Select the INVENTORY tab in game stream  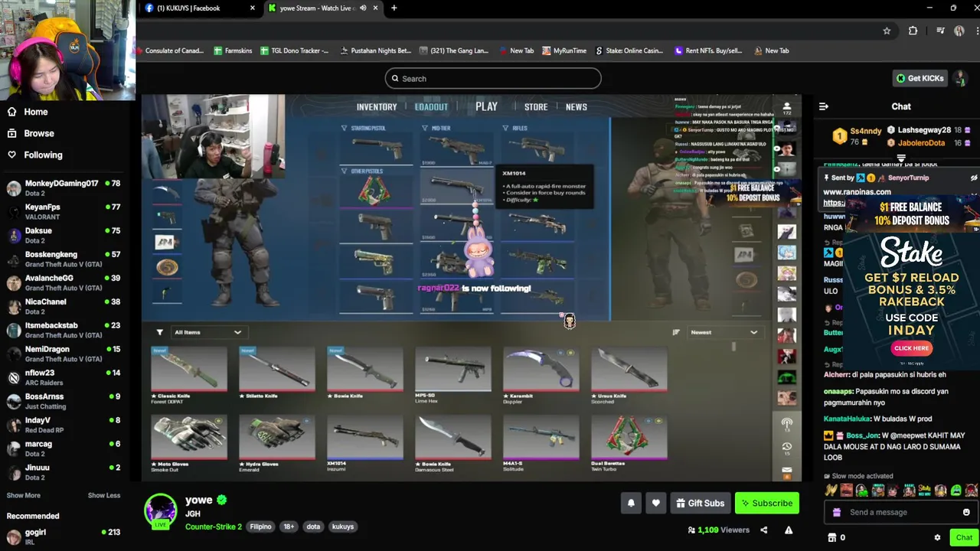pyautogui.click(x=377, y=107)
